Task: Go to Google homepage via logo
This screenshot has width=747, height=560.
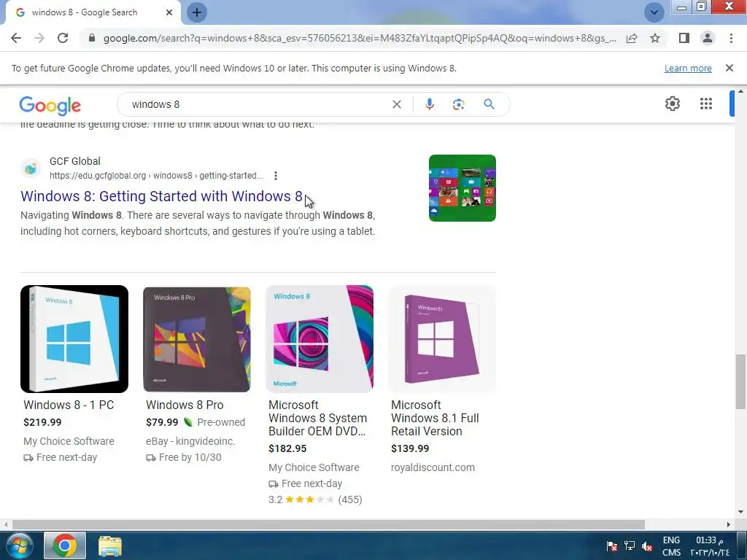Action: (50, 105)
